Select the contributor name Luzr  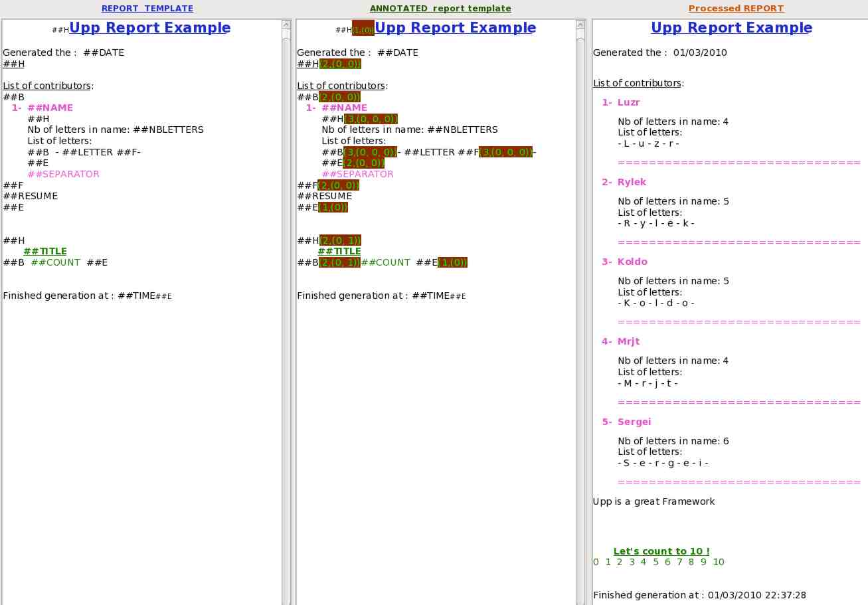628,102
